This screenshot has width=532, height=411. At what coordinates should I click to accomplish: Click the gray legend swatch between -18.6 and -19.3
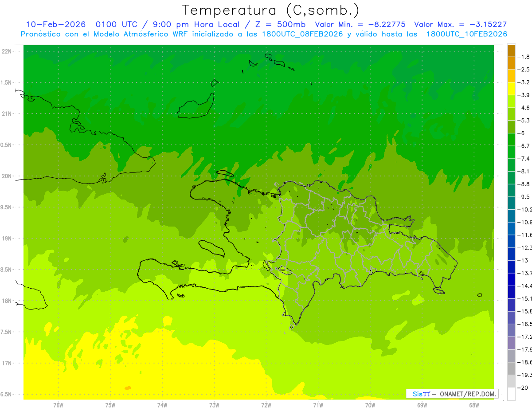click(511, 368)
